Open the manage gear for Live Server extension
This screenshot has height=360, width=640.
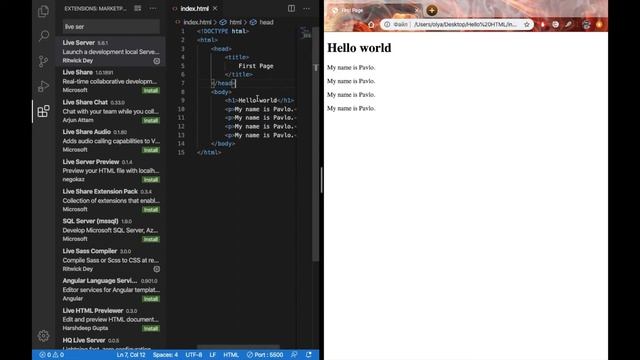point(156,61)
